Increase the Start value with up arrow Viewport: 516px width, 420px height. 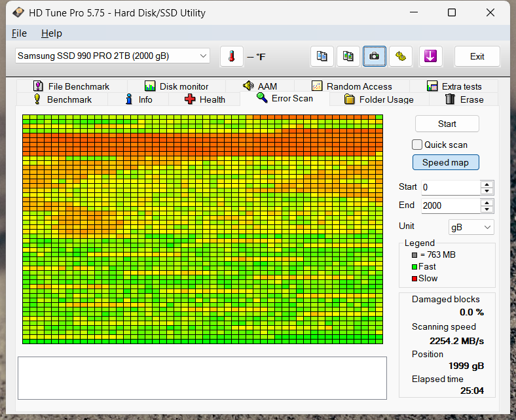click(x=487, y=184)
